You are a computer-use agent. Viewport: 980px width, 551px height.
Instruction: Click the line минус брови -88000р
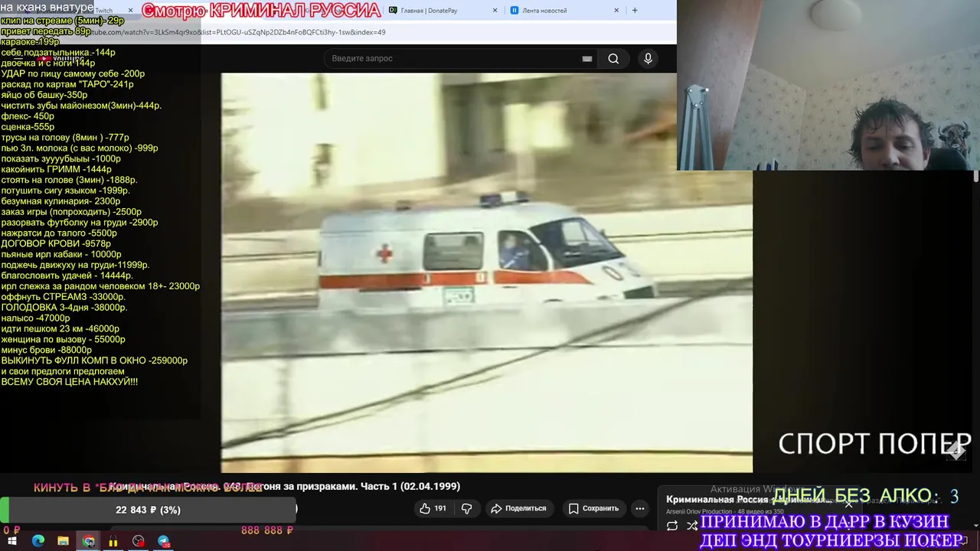point(47,350)
